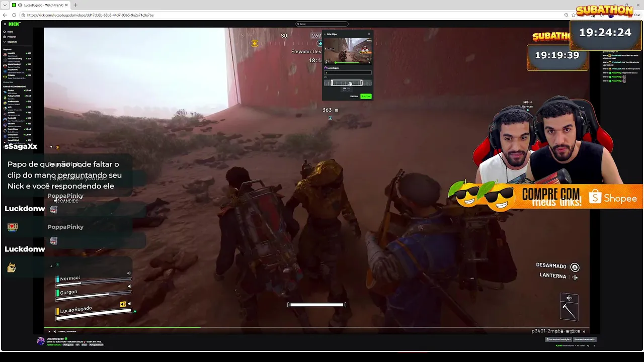The height and width of the screenshot is (362, 644).
Task: Click the browser zoom magnifier icon
Action: (x=567, y=15)
